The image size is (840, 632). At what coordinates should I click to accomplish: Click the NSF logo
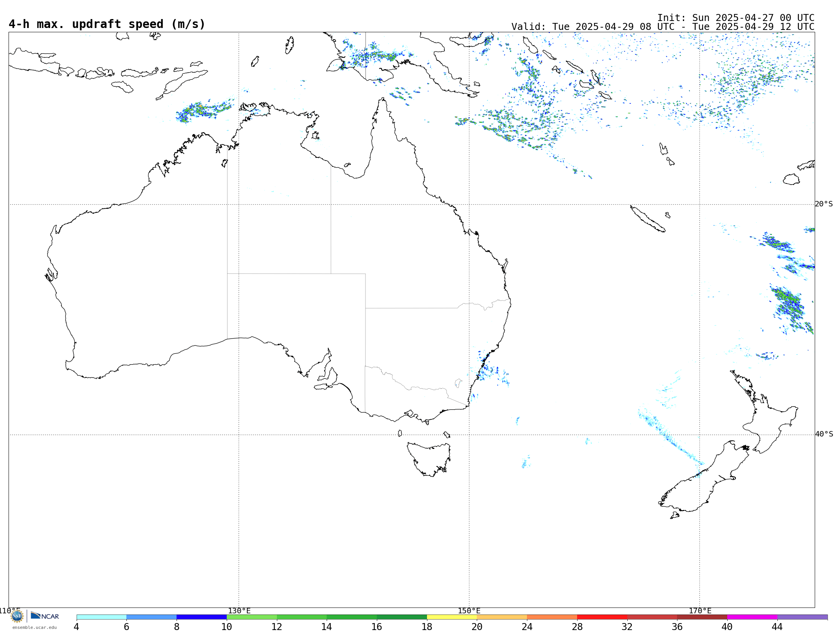point(17,616)
